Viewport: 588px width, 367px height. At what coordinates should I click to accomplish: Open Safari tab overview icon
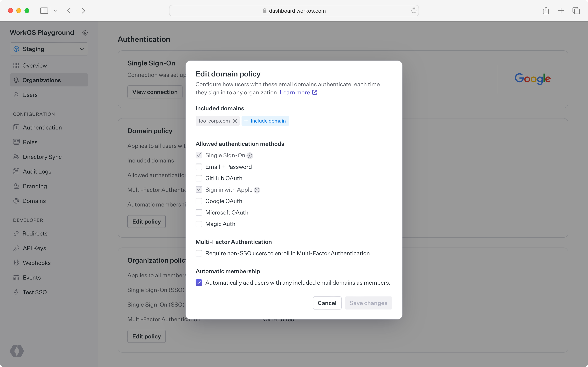576,11
